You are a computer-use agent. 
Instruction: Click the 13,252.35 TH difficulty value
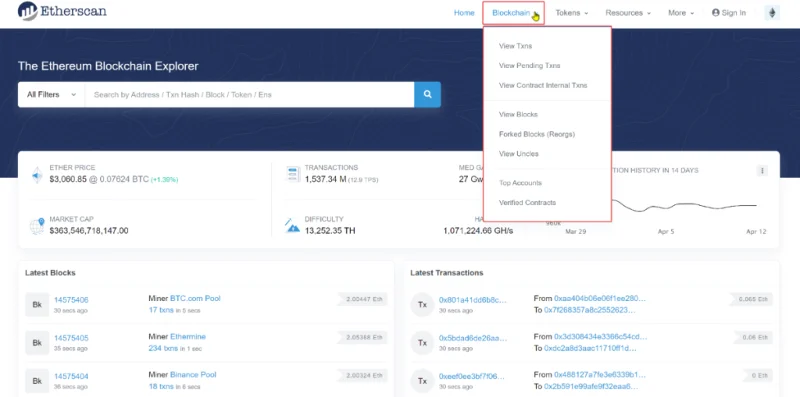(x=330, y=231)
